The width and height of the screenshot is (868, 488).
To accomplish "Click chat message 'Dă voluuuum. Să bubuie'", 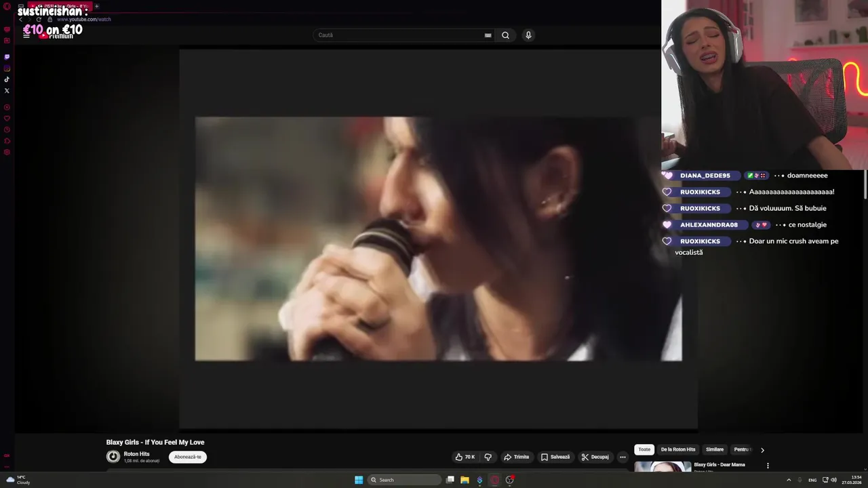I will click(x=787, y=208).
